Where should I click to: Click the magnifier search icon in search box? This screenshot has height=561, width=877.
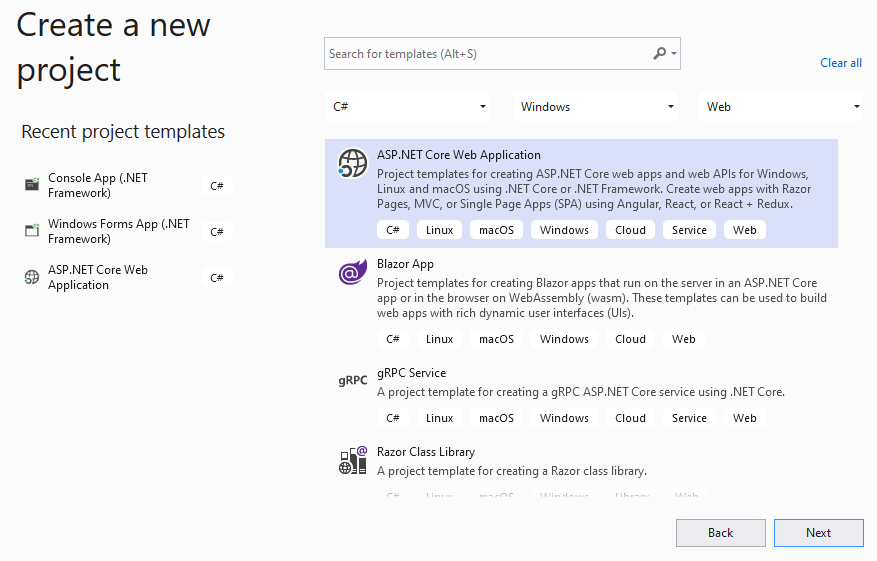tap(659, 53)
